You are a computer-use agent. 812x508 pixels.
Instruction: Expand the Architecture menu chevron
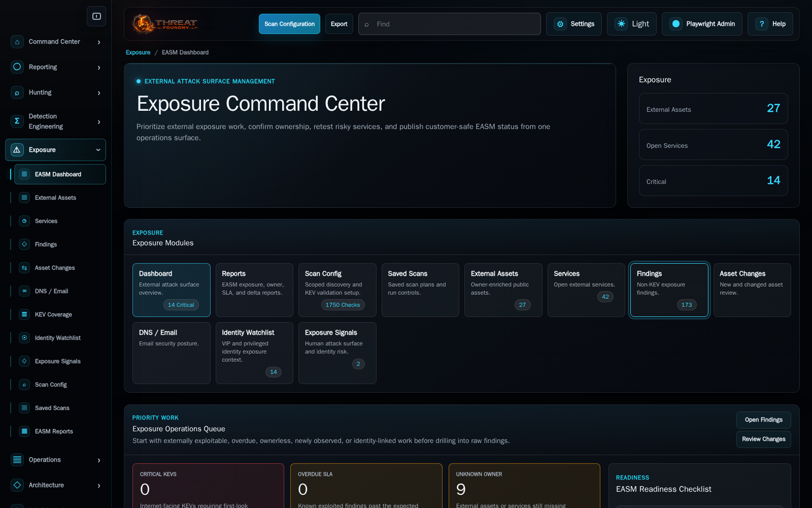pos(99,486)
